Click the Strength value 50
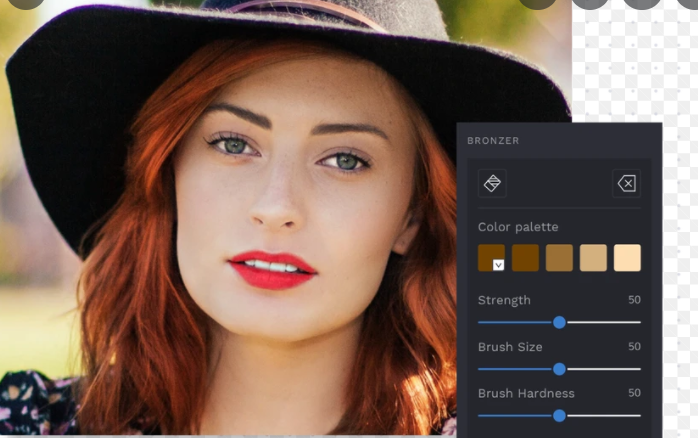The height and width of the screenshot is (438, 698). click(x=634, y=300)
